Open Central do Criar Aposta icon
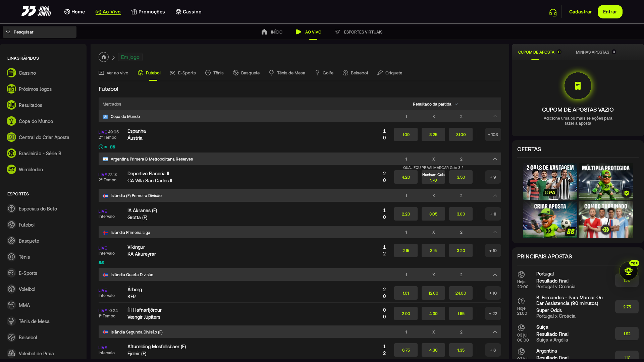Image resolution: width=644 pixels, height=362 pixels. pyautogui.click(x=11, y=137)
